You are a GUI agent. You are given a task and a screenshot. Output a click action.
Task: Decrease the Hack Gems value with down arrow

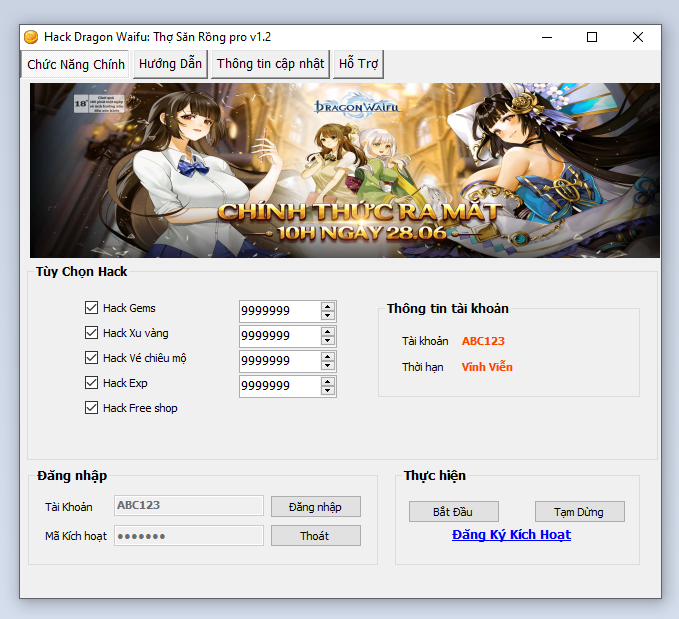328,316
